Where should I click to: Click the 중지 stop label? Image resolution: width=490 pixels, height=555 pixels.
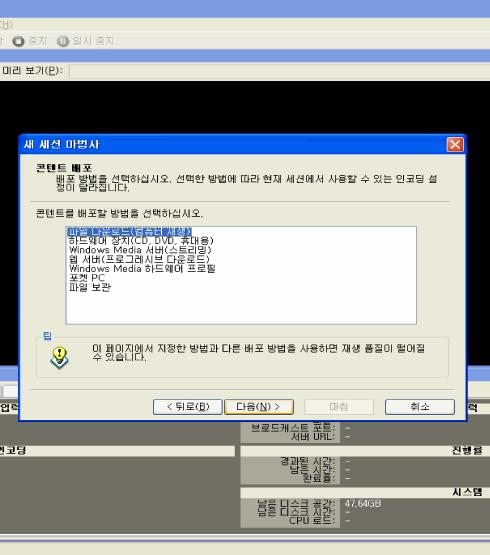pos(38,41)
